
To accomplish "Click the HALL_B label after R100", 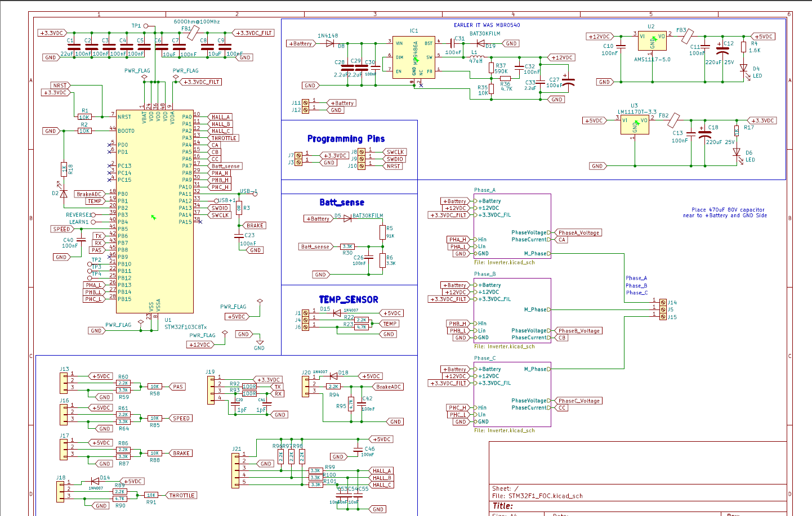I will 382,478.
